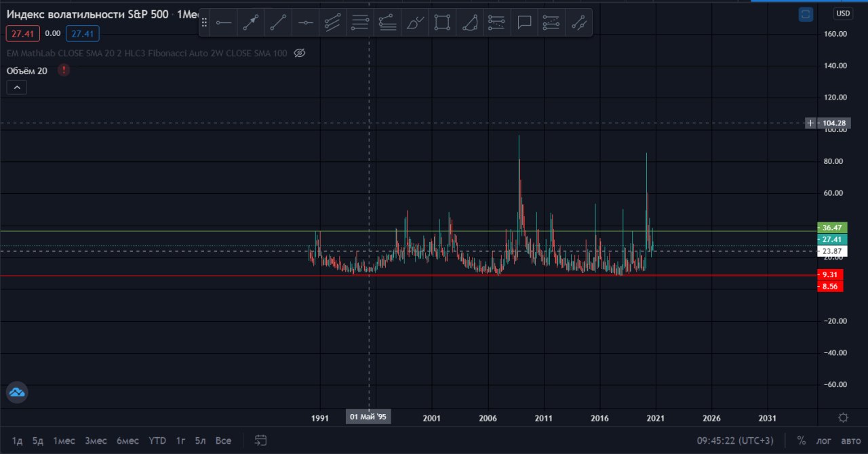Image resolution: width=868 pixels, height=454 pixels.
Task: Select the parallel channel tool
Action: click(x=332, y=22)
